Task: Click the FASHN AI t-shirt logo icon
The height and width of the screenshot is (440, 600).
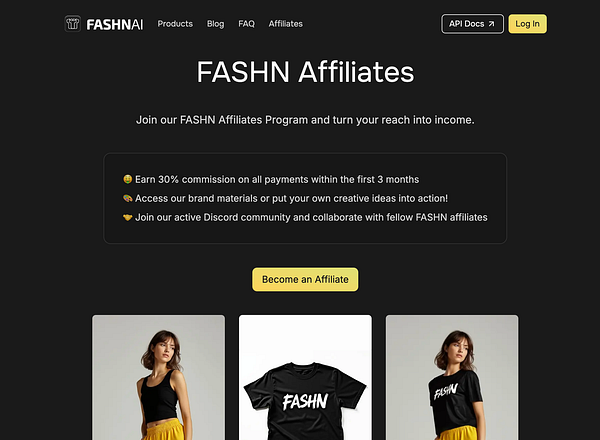Action: 72,24
